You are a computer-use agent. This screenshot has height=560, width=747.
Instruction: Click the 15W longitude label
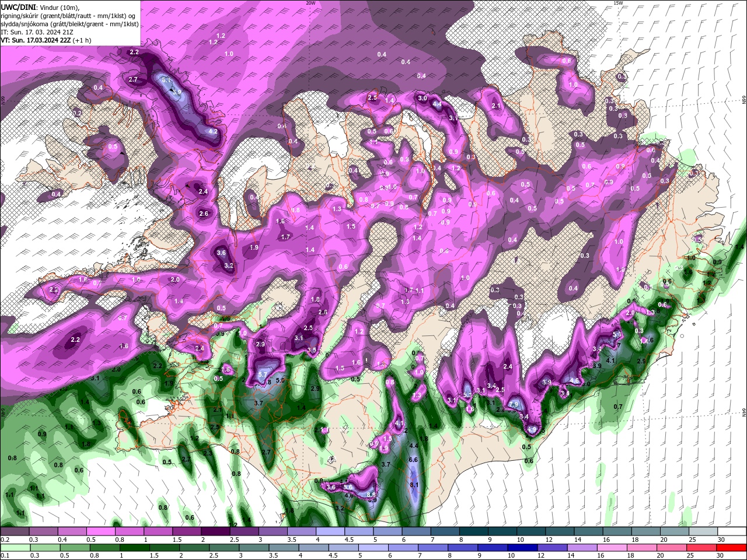pos(618,3)
